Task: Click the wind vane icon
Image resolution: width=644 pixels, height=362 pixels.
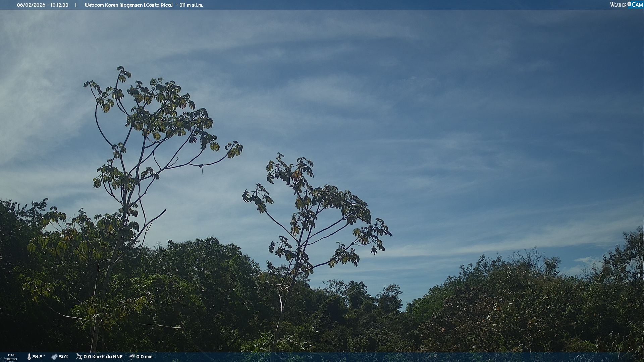Action: pyautogui.click(x=79, y=357)
